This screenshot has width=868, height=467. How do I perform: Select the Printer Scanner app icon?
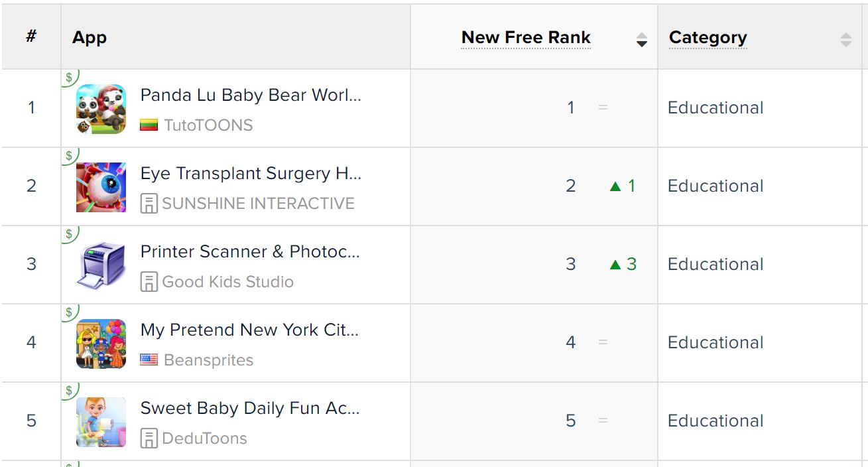pyautogui.click(x=101, y=265)
